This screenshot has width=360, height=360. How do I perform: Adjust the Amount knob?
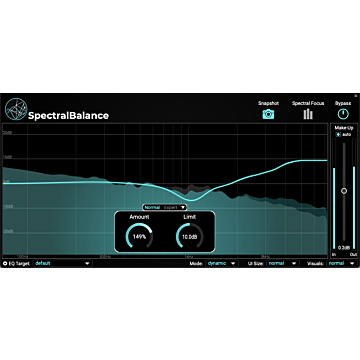[x=139, y=236]
